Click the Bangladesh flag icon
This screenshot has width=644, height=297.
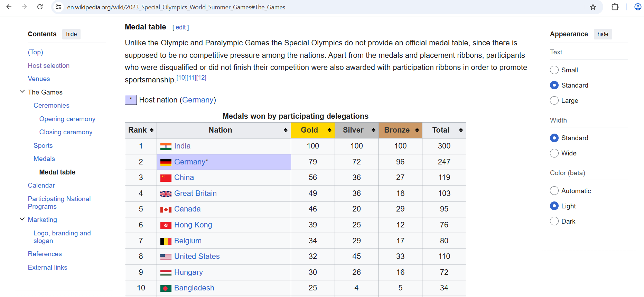[166, 288]
